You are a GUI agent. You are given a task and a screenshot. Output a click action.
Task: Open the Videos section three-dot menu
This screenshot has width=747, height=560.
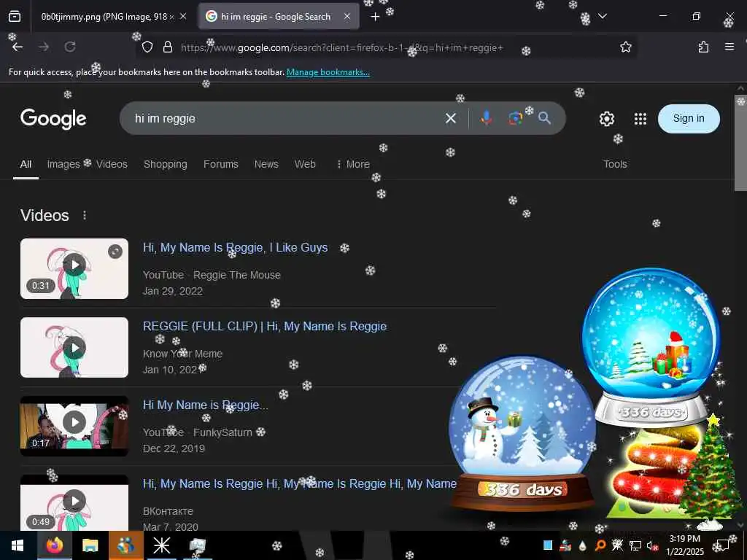pyautogui.click(x=85, y=215)
